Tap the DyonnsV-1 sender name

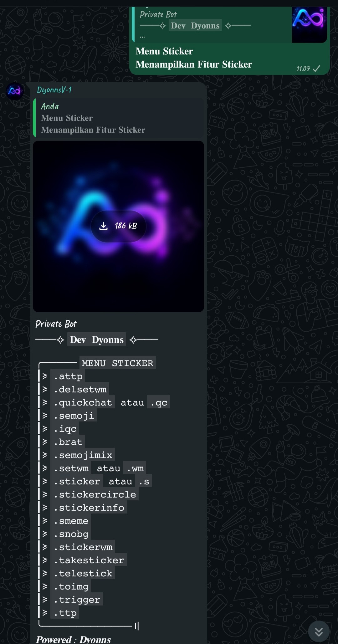[x=54, y=90]
